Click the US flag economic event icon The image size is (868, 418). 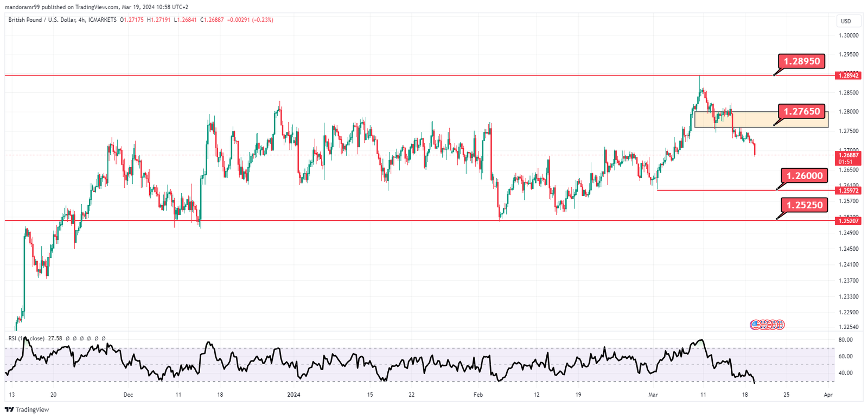pos(755,325)
